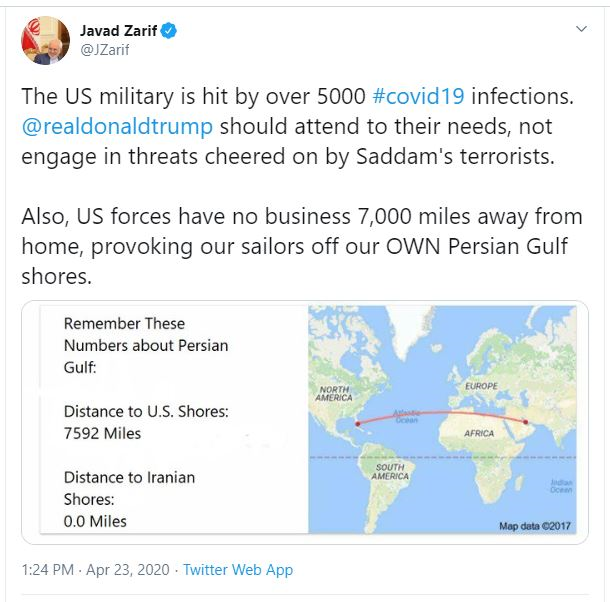Click the Map data ©2017 attribution
The image size is (610, 602).
tap(535, 526)
